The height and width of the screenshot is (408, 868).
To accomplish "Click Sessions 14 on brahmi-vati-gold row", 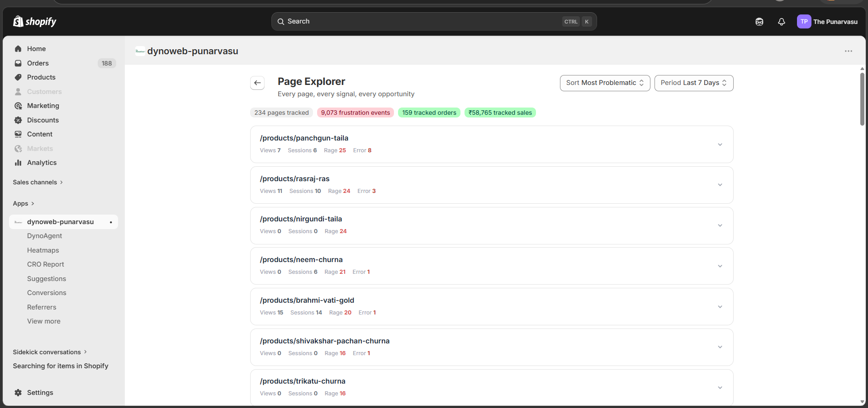I will (306, 313).
